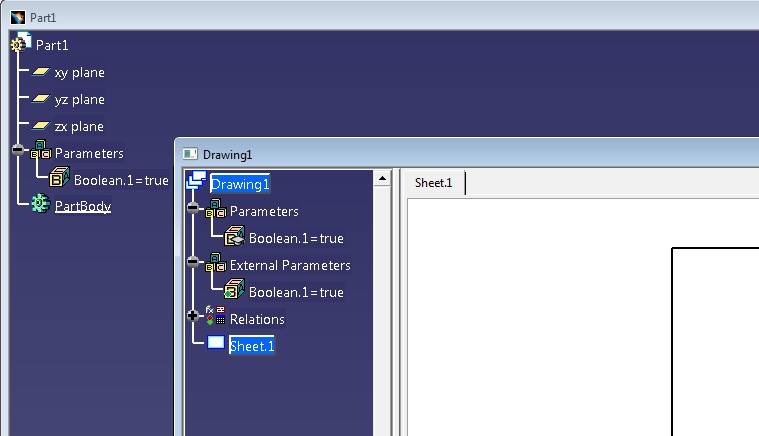Select the highlighted Drawing1 tree label
The width and height of the screenshot is (759, 436).
coord(240,184)
